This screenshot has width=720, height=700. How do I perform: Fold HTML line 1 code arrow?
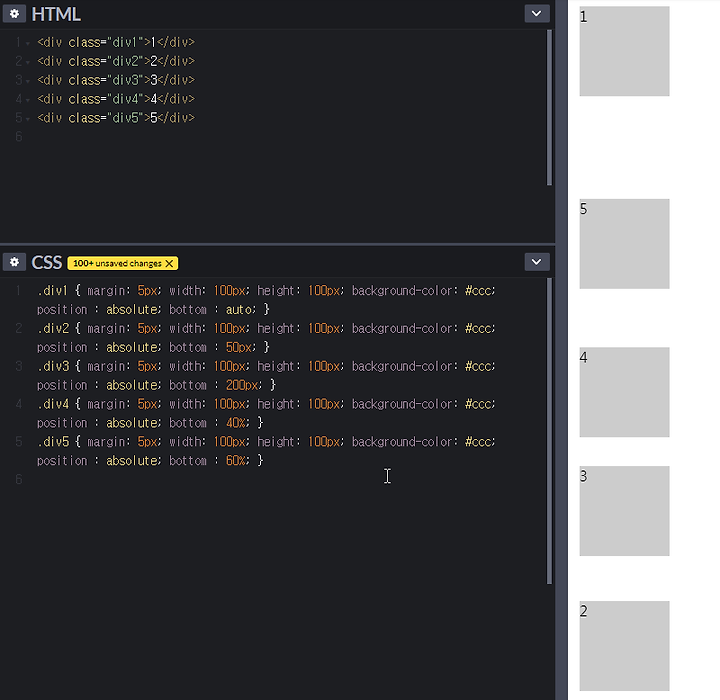28,43
